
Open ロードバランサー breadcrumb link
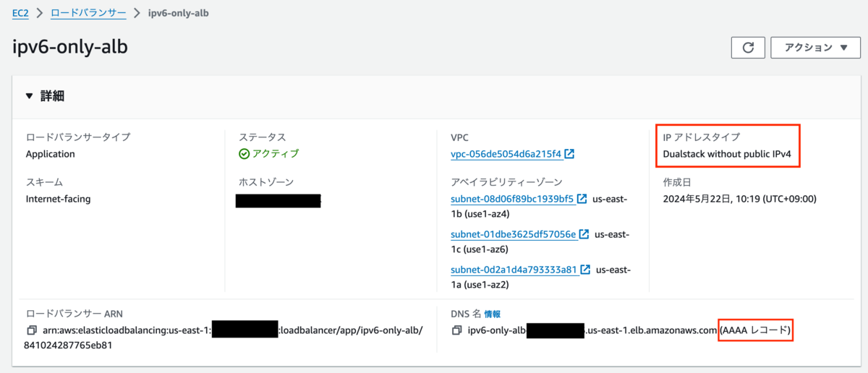(x=88, y=13)
